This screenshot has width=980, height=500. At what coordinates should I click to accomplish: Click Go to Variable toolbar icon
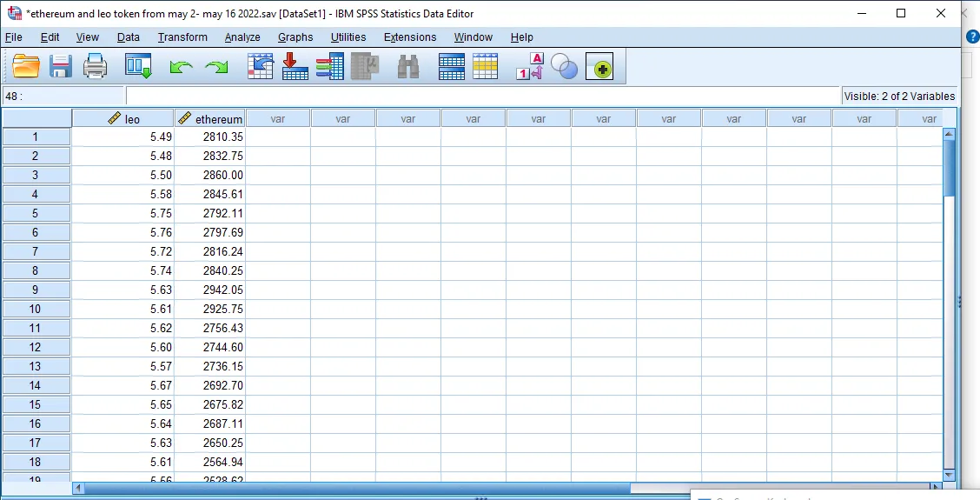tap(295, 66)
